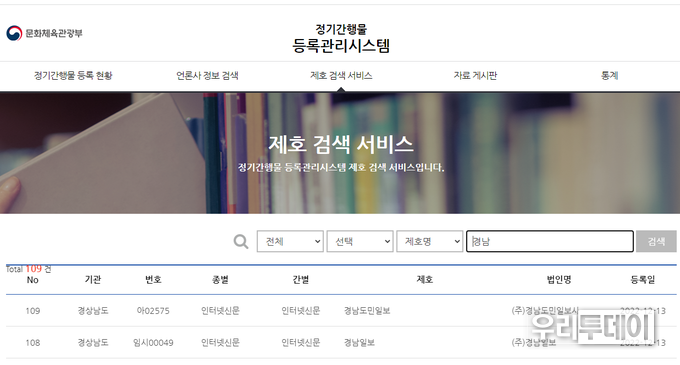The width and height of the screenshot is (680, 365).
Task: Open the 통계 menu
Action: pos(609,75)
